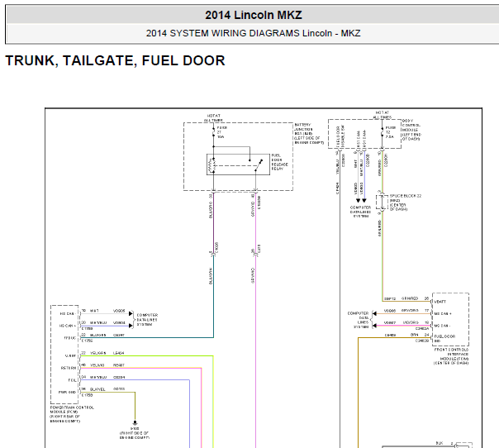Image resolution: width=499 pixels, height=448 pixels.
Task: Select the "GRY/ORG" label at pin 17
Action: point(410,310)
